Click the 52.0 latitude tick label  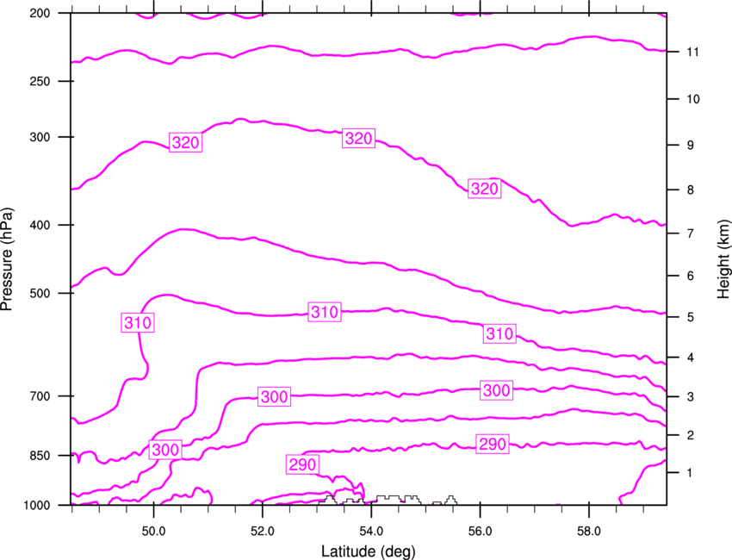(263, 532)
